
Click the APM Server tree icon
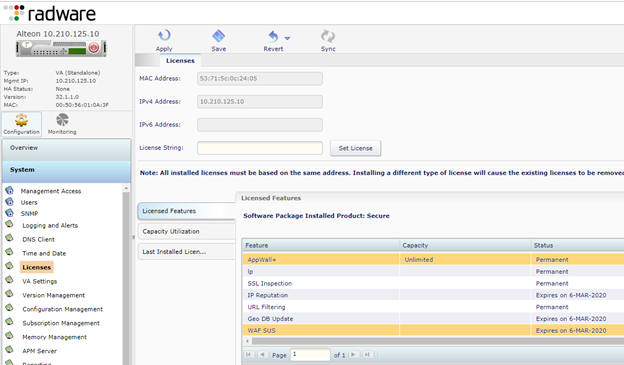pyautogui.click(x=10, y=349)
